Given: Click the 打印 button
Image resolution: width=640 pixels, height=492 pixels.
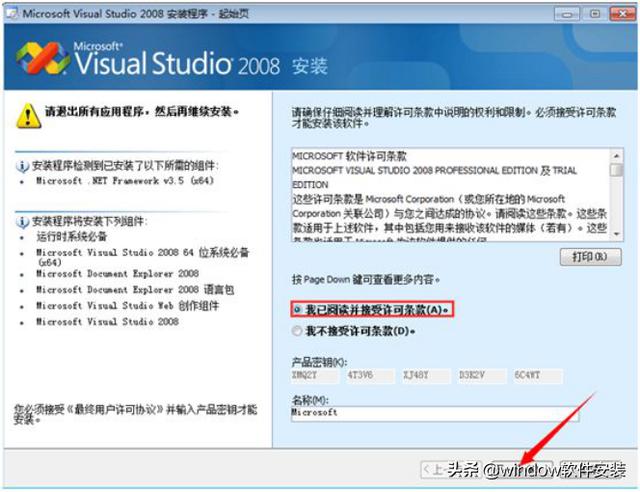Looking at the screenshot, I should click(x=590, y=257).
